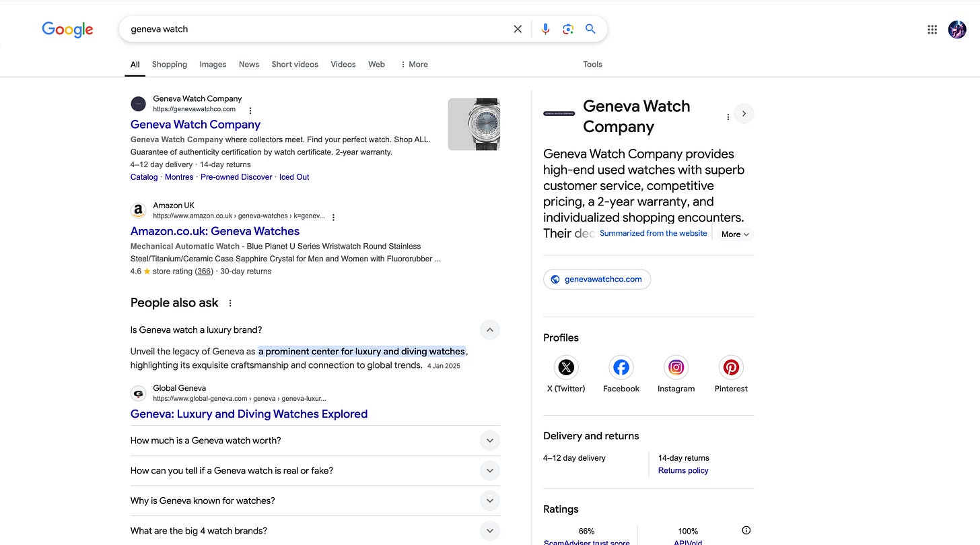Click the ScamAdviser trust score link
Viewport: 980px width, 545px height.
click(587, 542)
